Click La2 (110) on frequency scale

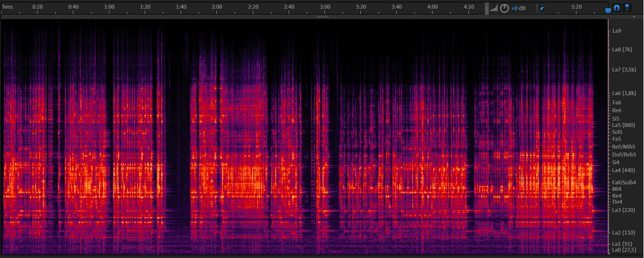(x=623, y=232)
